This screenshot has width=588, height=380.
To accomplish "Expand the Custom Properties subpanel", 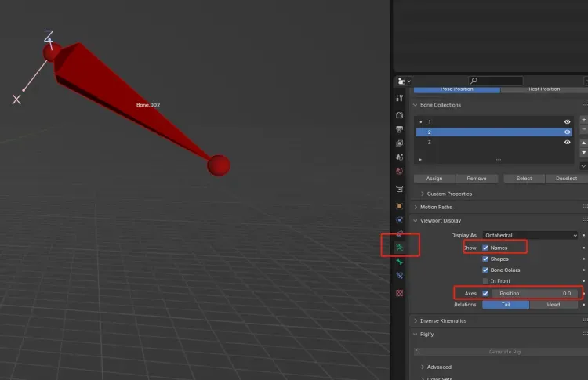I will pos(423,194).
